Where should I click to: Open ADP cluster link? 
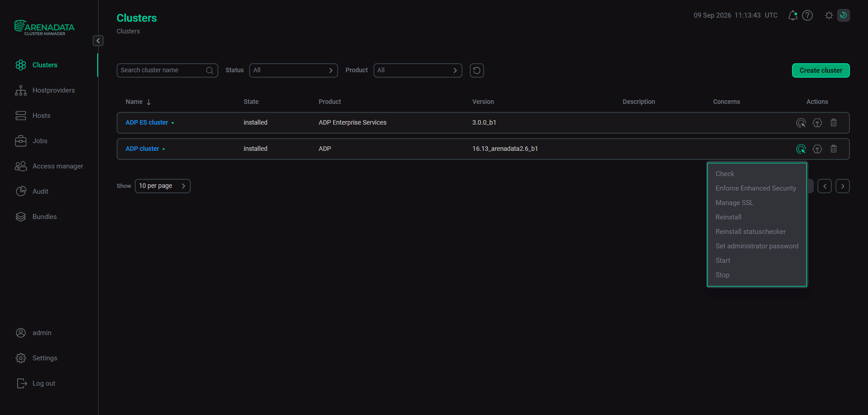click(142, 149)
